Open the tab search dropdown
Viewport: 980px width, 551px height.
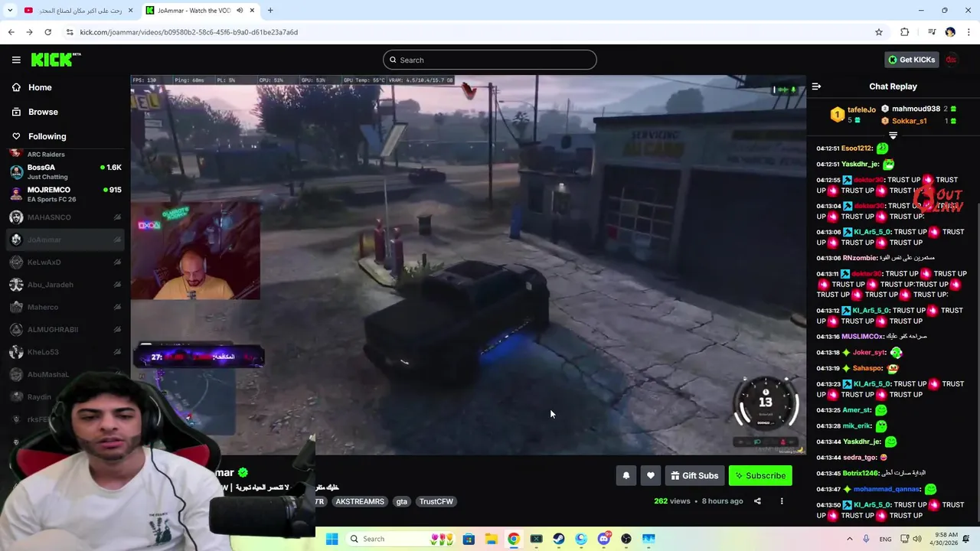click(x=10, y=11)
